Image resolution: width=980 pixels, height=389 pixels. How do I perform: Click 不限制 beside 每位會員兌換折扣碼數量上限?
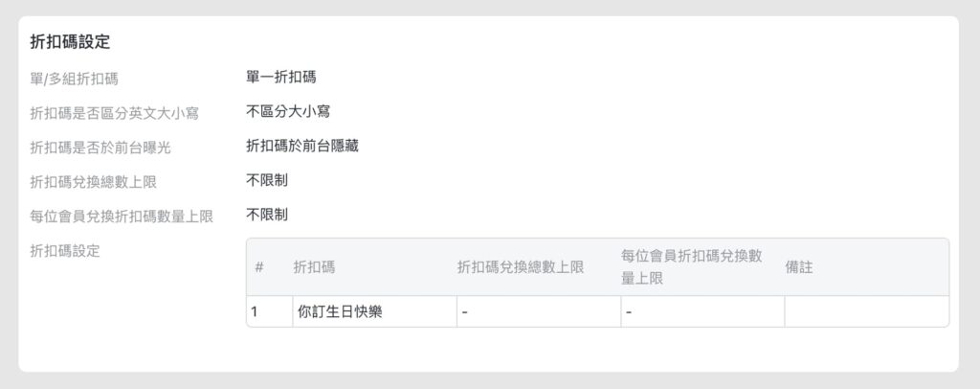(267, 215)
